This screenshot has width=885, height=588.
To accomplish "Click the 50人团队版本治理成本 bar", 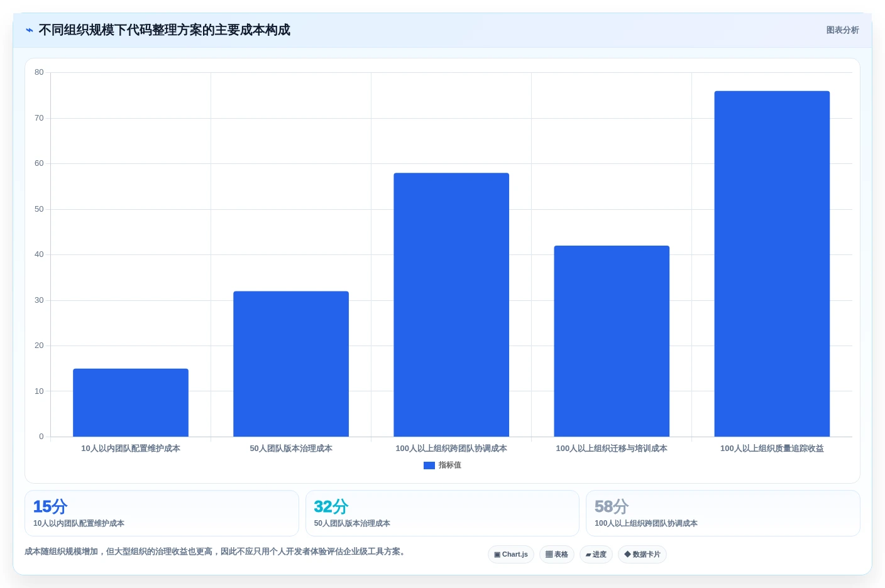I will click(x=291, y=364).
